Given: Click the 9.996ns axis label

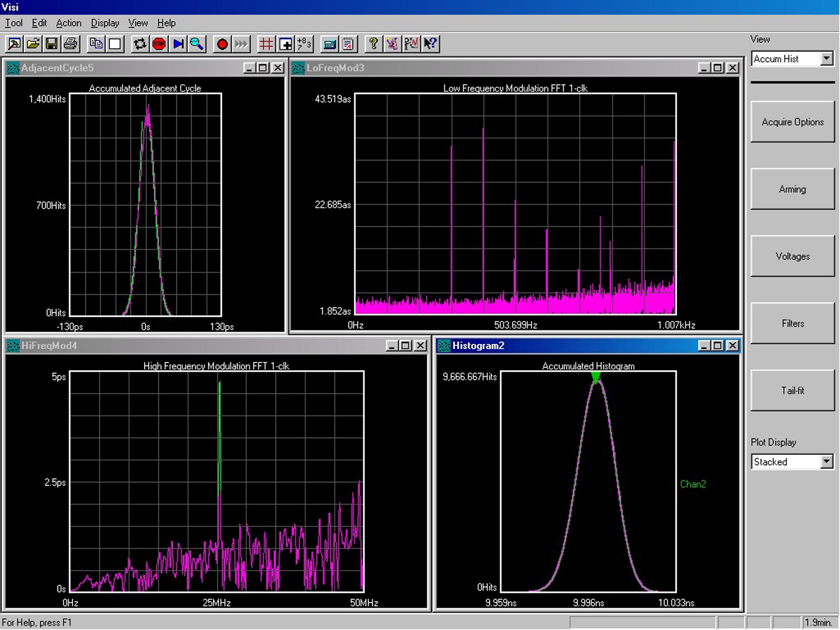Looking at the screenshot, I should [x=588, y=603].
